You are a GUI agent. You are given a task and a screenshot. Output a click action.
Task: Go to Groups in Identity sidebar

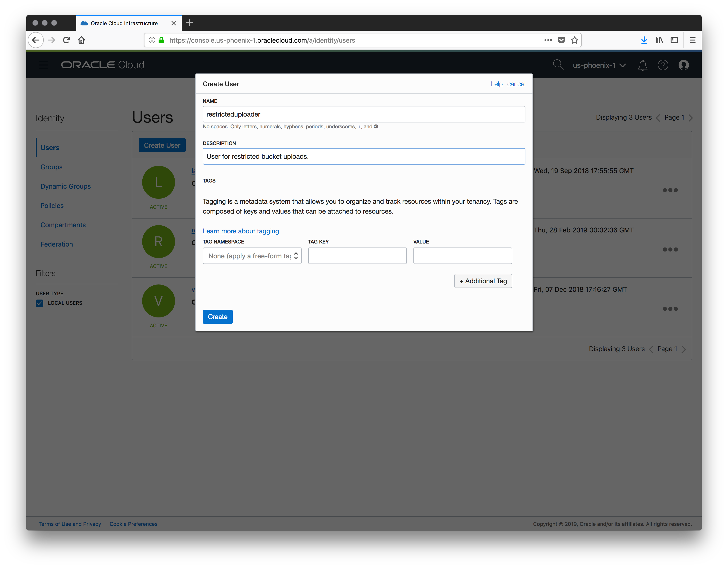51,167
